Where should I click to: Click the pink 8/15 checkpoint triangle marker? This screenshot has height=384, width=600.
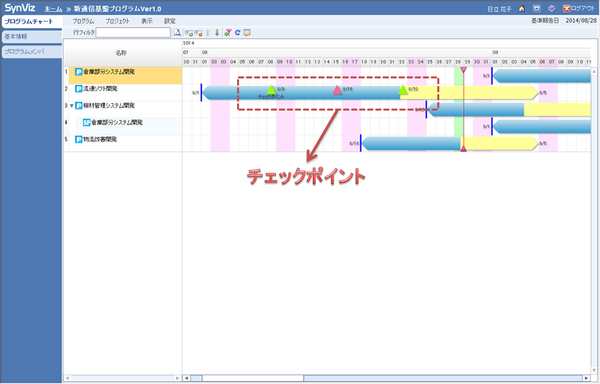(x=337, y=90)
